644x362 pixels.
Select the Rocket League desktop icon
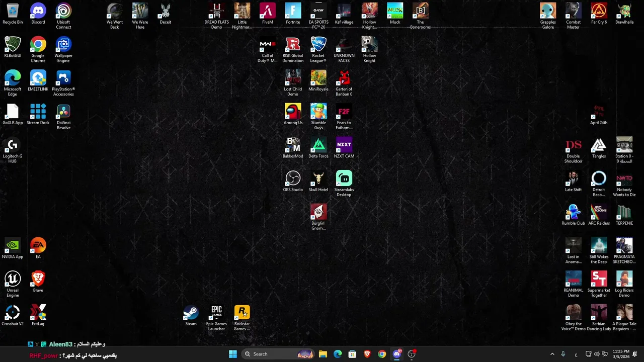318,50
